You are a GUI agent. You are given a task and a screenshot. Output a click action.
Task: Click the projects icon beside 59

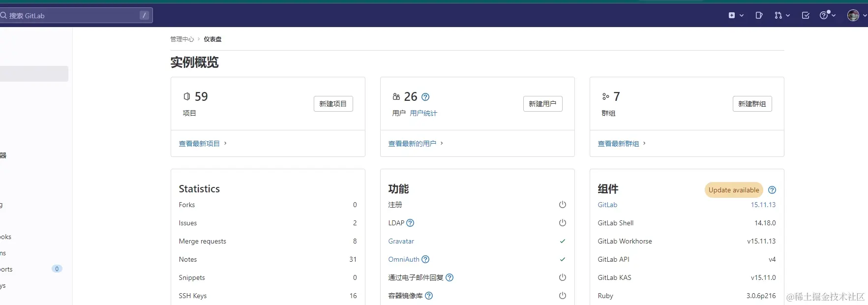187,96
